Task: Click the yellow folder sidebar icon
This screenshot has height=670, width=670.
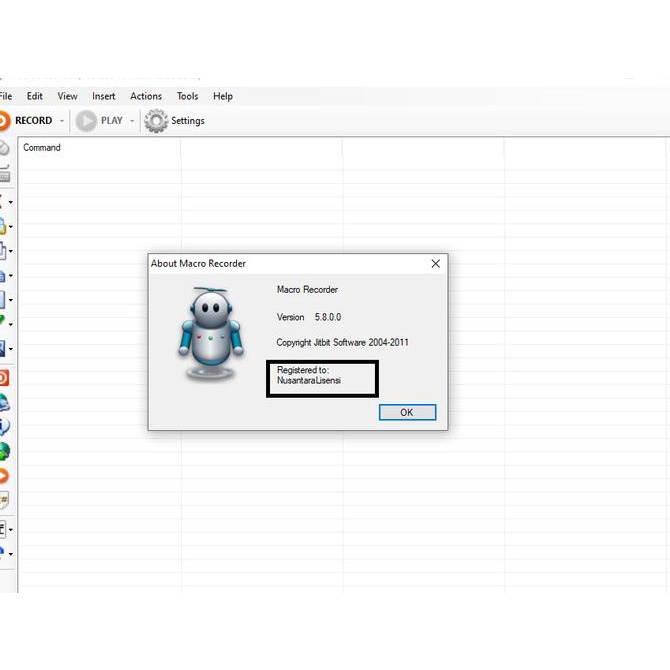Action: pos(3,226)
